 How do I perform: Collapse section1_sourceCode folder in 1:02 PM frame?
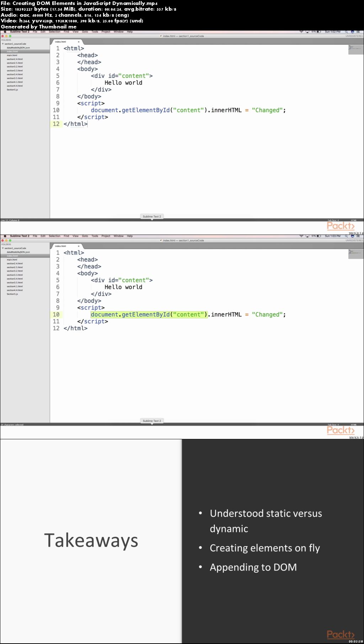tap(3, 44)
